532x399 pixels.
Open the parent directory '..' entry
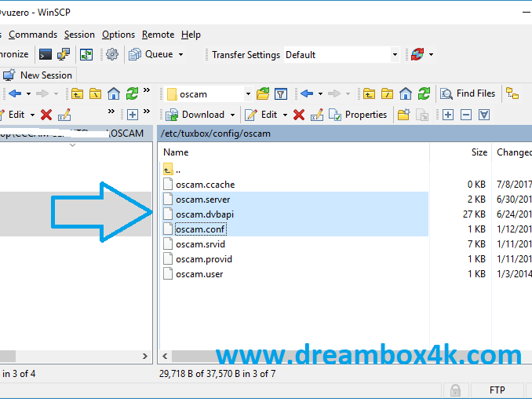172,169
